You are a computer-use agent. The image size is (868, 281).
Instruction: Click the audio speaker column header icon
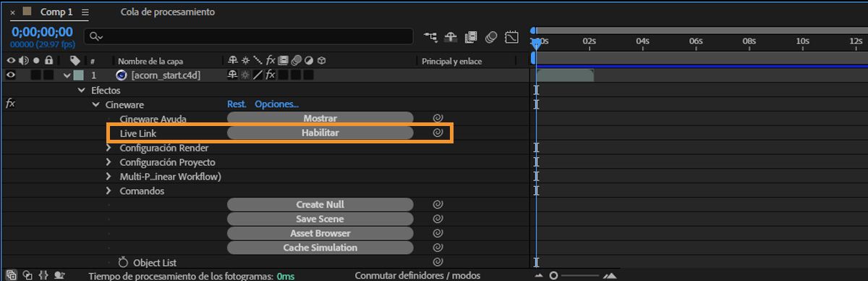click(24, 61)
